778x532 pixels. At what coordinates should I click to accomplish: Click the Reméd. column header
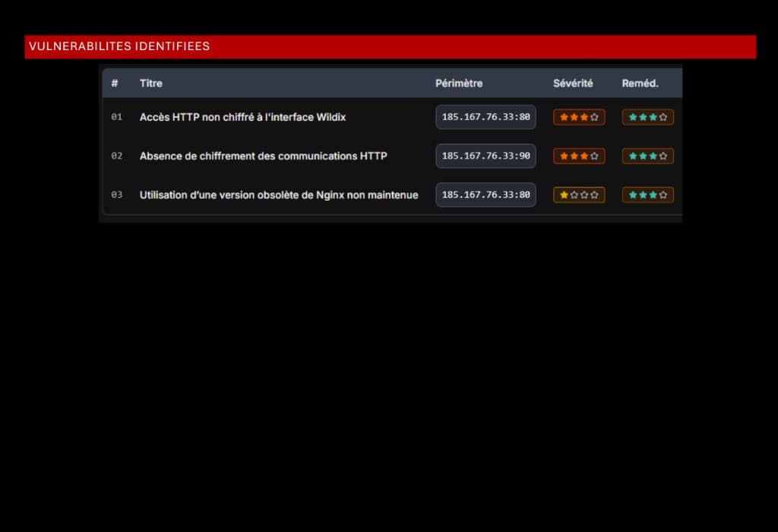click(x=640, y=84)
